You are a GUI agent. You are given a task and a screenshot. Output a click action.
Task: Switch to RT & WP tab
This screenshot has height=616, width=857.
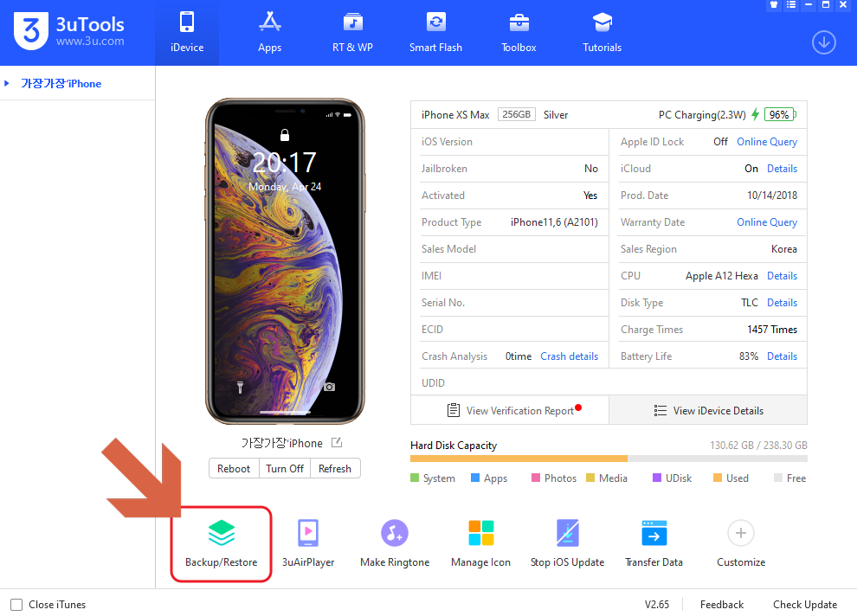pos(352,33)
